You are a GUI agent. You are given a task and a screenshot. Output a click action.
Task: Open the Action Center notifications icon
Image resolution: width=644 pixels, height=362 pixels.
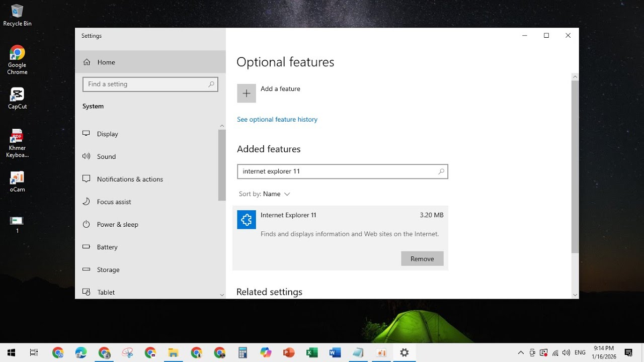[628, 352]
